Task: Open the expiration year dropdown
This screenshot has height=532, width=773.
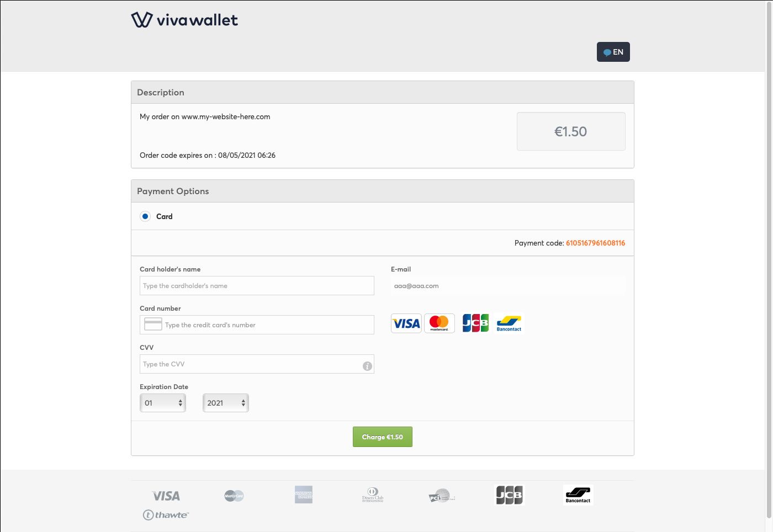Action: click(226, 403)
